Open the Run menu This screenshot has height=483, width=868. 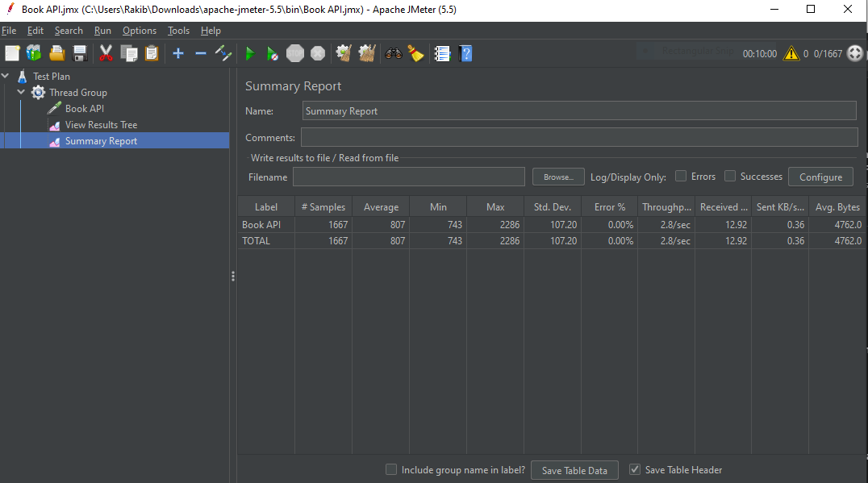[x=102, y=31]
